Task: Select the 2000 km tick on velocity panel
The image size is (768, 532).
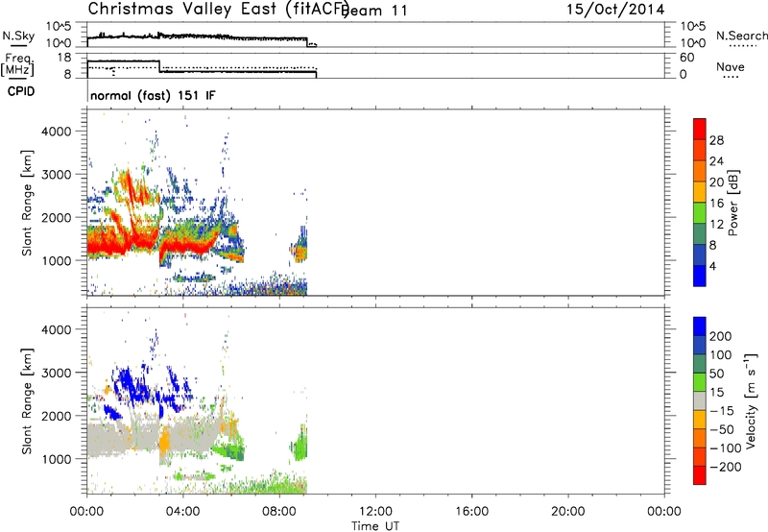Action: pyautogui.click(x=57, y=416)
